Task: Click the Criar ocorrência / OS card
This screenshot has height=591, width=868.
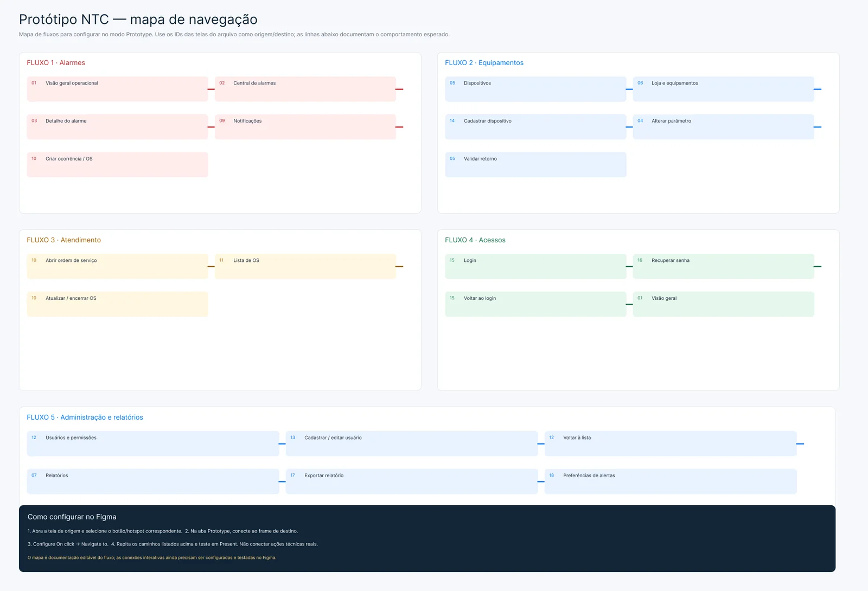Action: point(117,165)
